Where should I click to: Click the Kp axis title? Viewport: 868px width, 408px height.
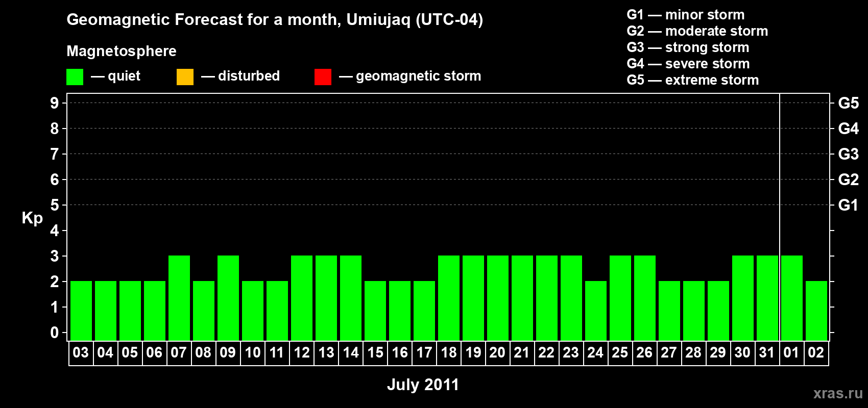(x=32, y=218)
